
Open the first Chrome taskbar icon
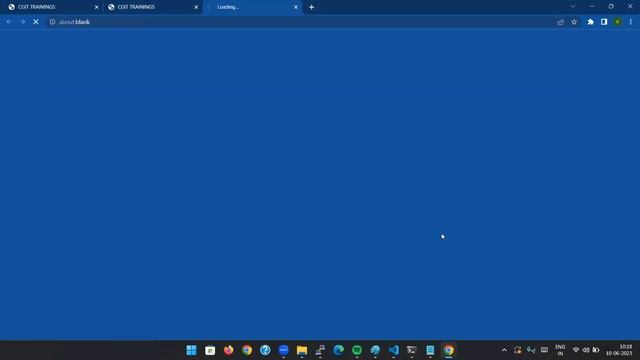click(247, 350)
